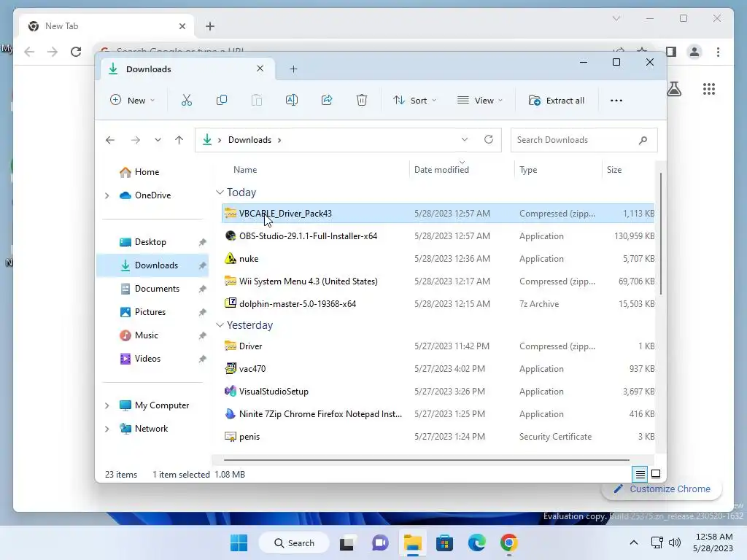Open volume control in system tray
Screen dimensions: 747x560
[675, 542]
